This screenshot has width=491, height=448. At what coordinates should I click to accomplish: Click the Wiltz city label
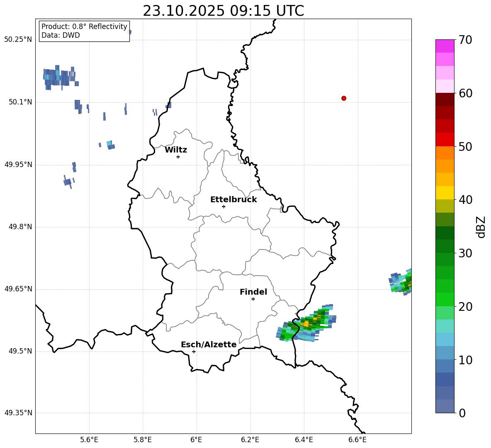176,150
